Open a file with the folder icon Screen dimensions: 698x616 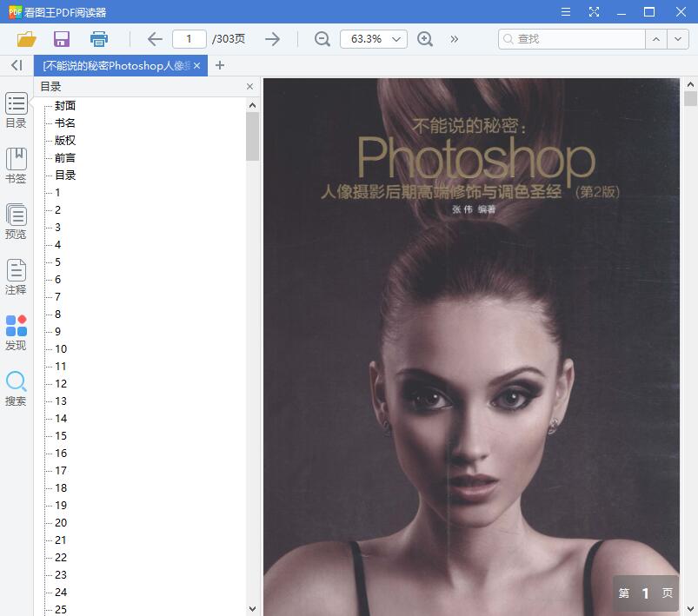(26, 39)
